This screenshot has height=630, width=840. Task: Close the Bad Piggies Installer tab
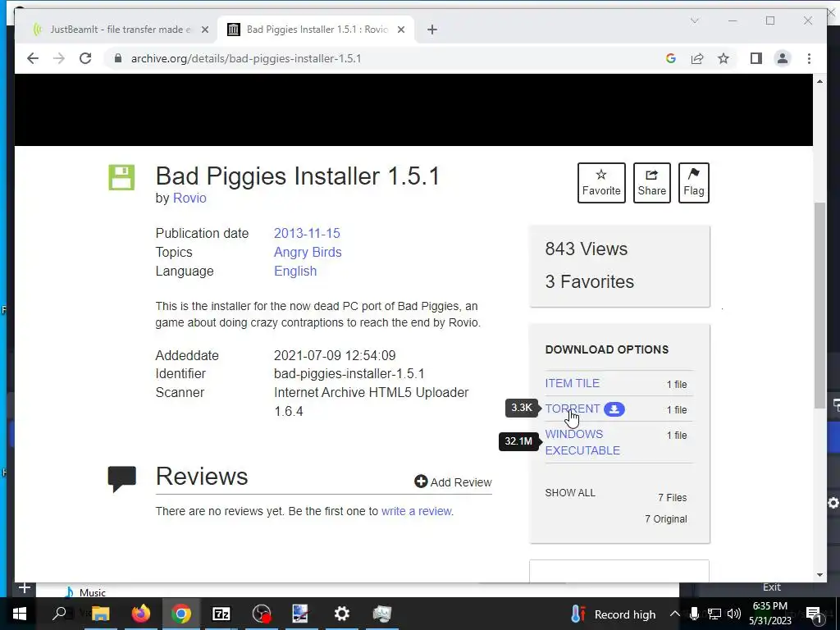400,30
